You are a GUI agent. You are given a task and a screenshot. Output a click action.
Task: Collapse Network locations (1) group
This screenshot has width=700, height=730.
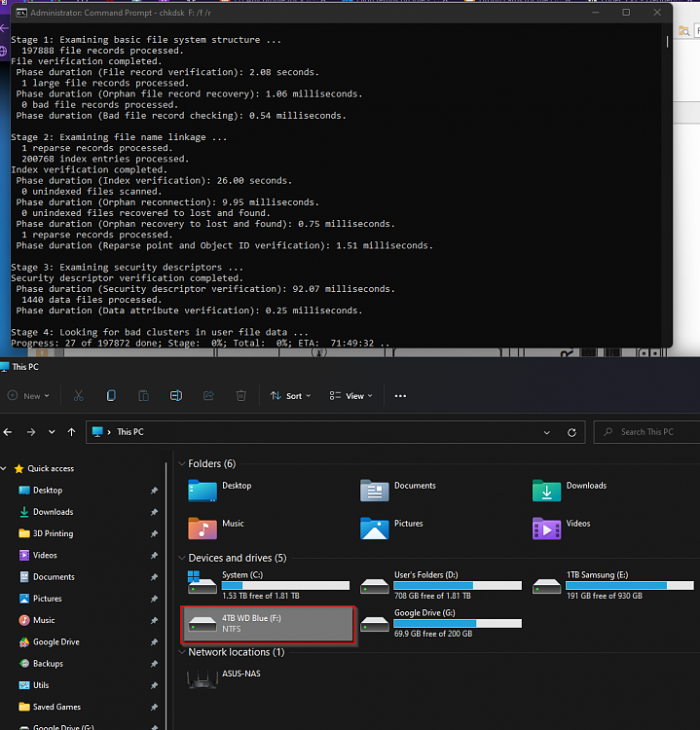click(x=182, y=652)
